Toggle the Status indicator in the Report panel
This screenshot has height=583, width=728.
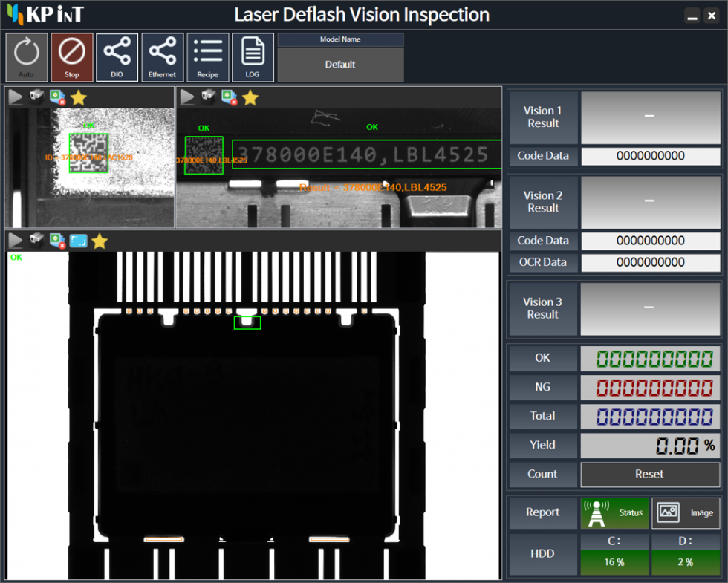coord(614,512)
